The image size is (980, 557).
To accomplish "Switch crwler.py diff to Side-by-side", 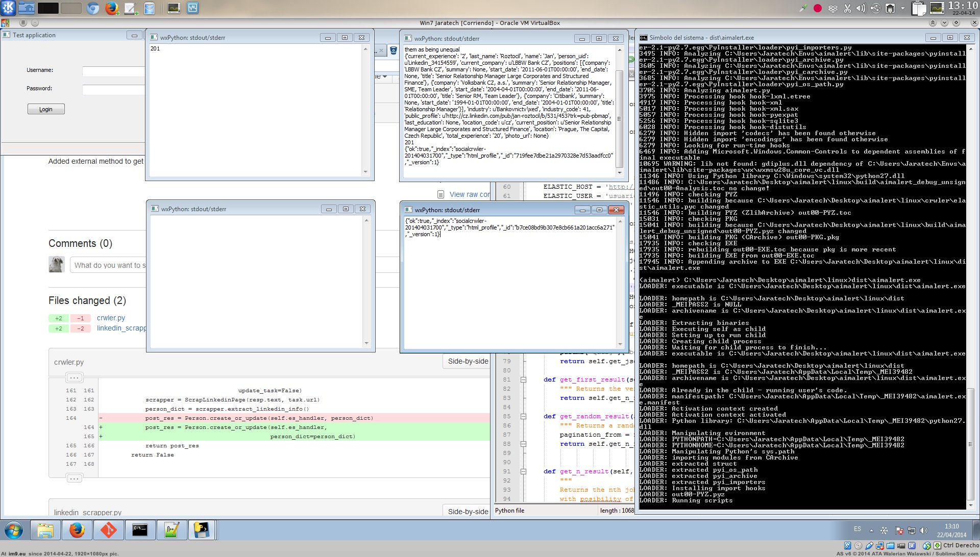I will 468,361.
